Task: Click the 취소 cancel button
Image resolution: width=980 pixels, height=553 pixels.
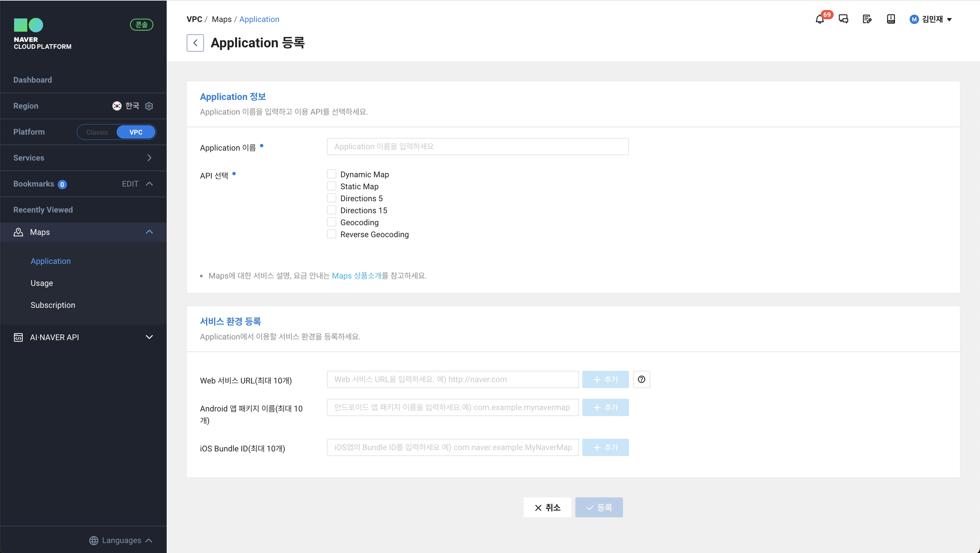Action: click(547, 507)
